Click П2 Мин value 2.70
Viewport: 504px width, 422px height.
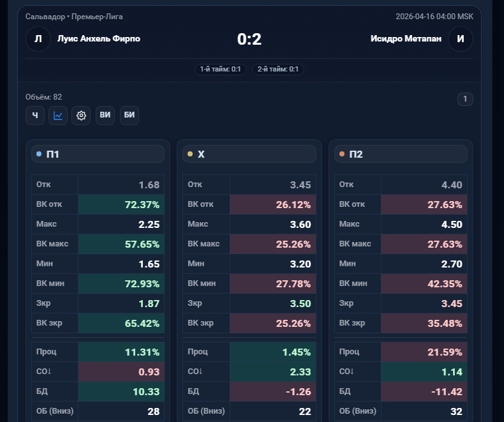[x=452, y=264]
